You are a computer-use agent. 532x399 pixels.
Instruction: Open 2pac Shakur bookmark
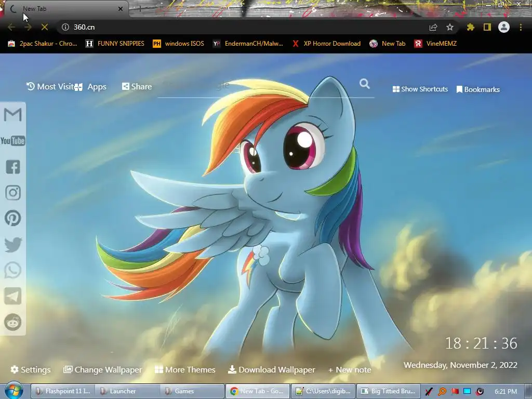(x=43, y=44)
